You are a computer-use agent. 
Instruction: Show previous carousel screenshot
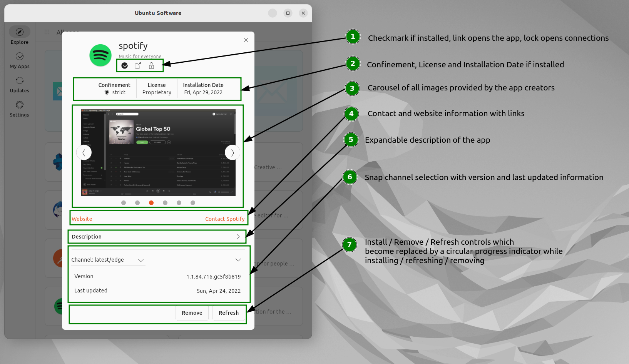click(84, 152)
